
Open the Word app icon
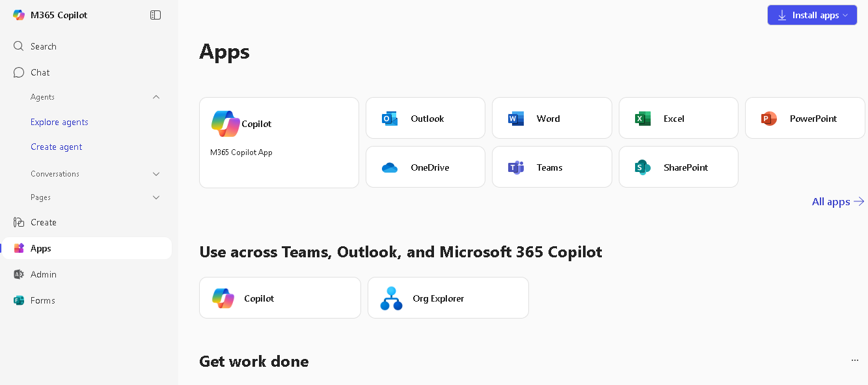point(516,119)
